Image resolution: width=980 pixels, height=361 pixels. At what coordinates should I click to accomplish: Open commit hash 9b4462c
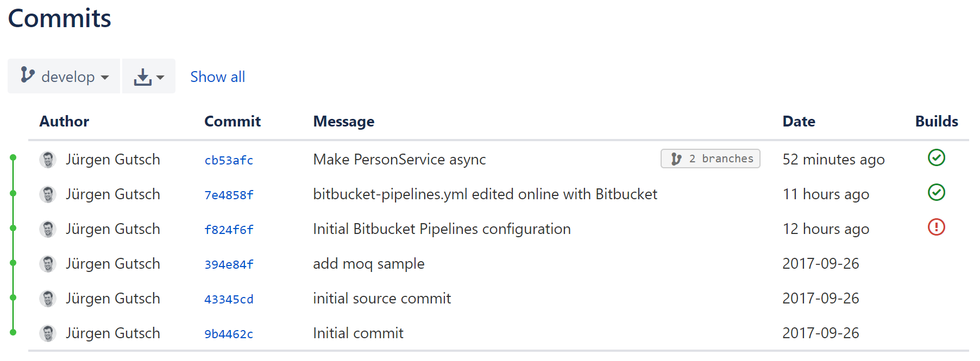pos(229,334)
